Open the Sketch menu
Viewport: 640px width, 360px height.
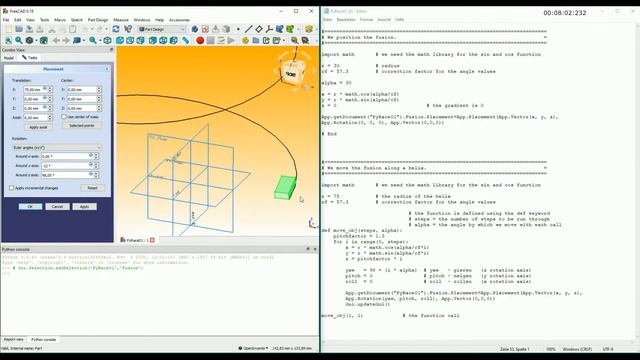coord(77,20)
